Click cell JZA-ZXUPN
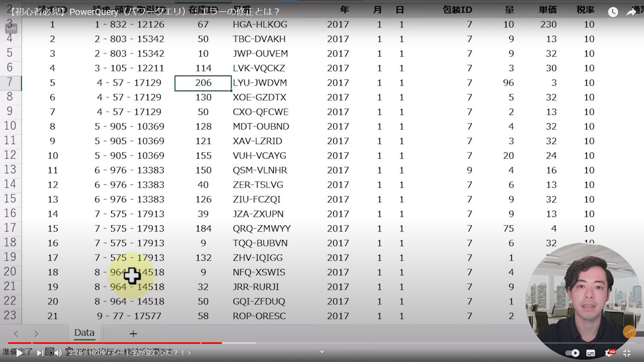 tap(258, 214)
